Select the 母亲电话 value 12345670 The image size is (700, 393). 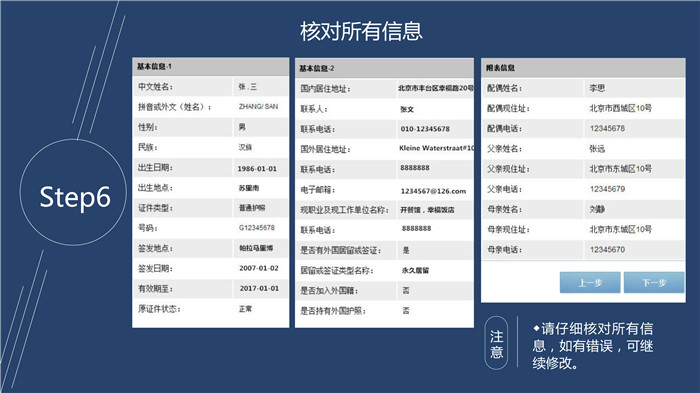(607, 250)
